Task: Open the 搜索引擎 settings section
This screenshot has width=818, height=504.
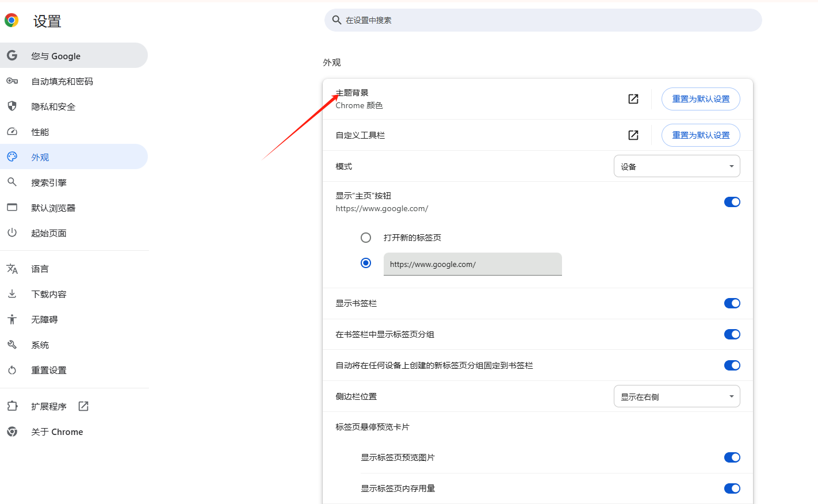Action: [74, 182]
